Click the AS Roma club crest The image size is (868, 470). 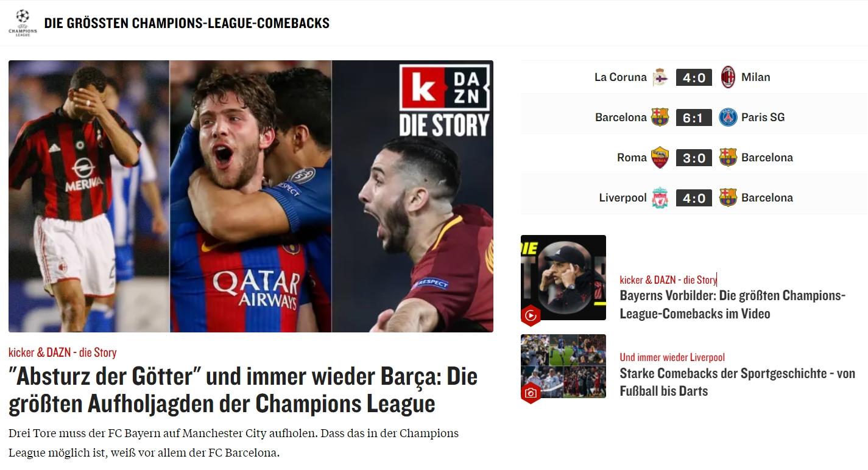click(x=660, y=158)
